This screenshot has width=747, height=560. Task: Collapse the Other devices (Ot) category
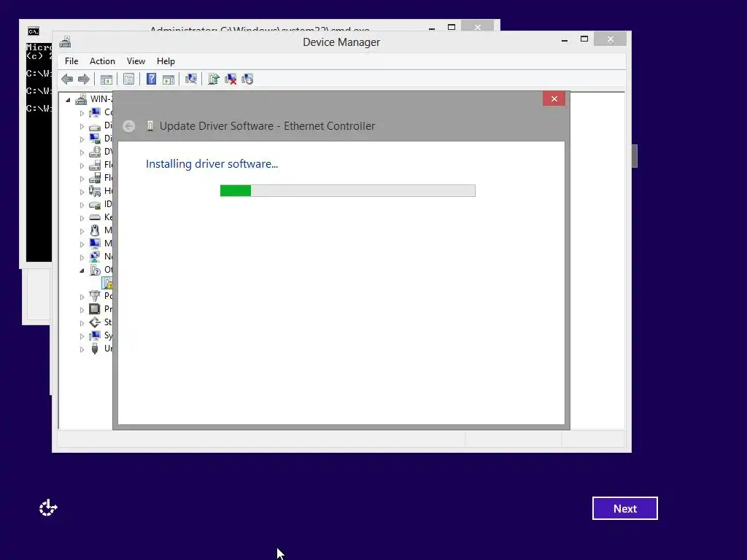82,271
